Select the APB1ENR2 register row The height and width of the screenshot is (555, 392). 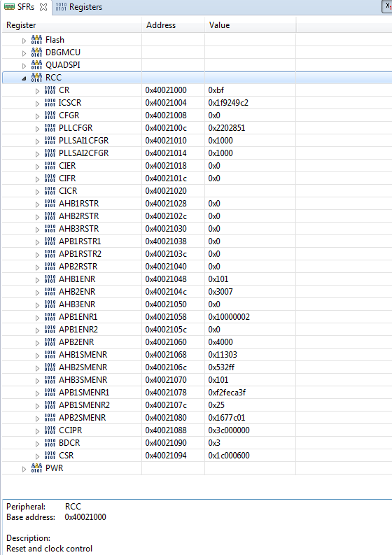tap(197, 330)
